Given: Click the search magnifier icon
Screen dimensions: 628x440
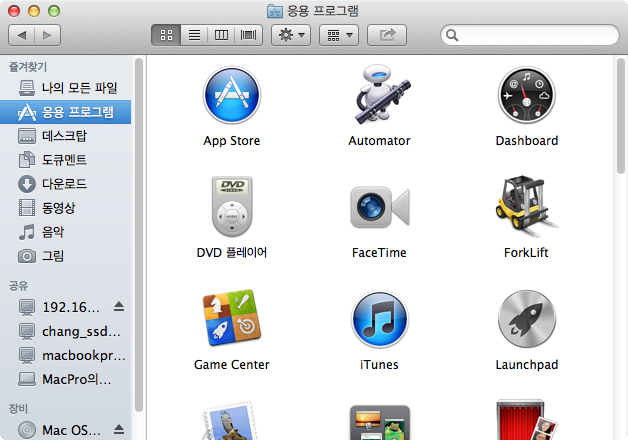Looking at the screenshot, I should [452, 35].
